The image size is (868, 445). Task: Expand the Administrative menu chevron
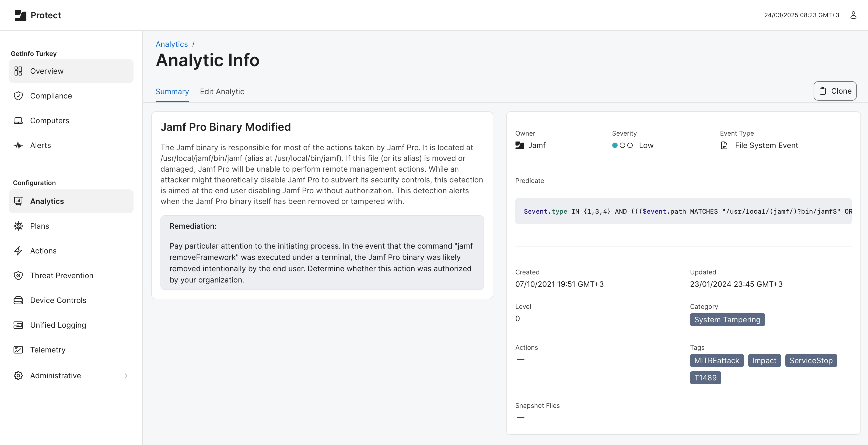click(x=126, y=376)
